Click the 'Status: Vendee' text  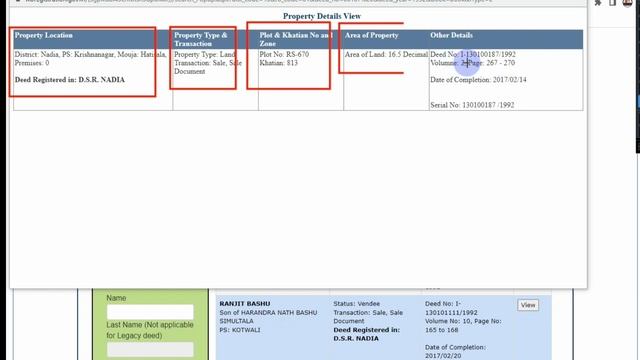[356, 304]
